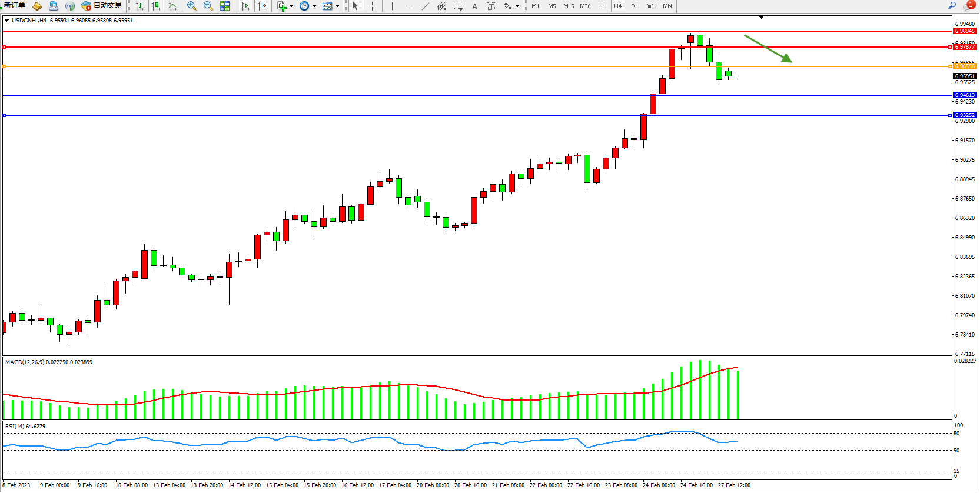Image resolution: width=980 pixels, height=493 pixels.
Task: Expand the periods clock dropdown arrow
Action: tap(314, 6)
